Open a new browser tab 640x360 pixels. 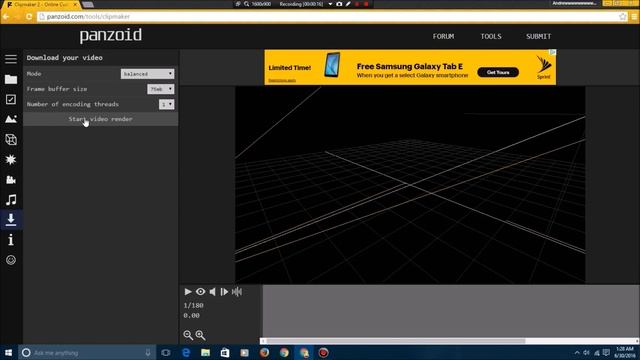coord(88,5)
